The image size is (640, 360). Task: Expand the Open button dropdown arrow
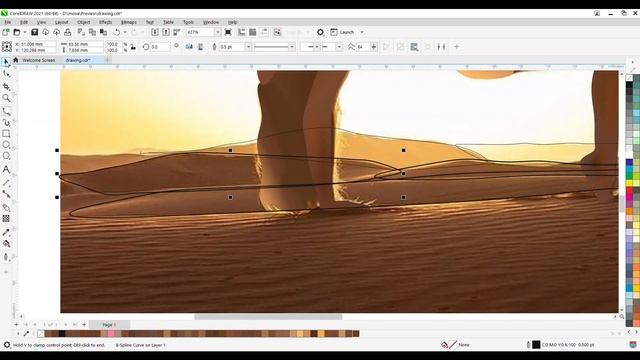coord(24,32)
